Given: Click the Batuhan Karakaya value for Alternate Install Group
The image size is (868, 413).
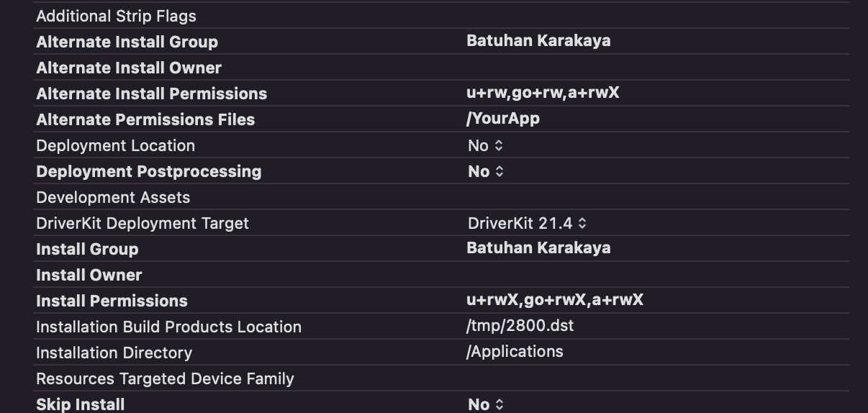Looking at the screenshot, I should point(538,41).
